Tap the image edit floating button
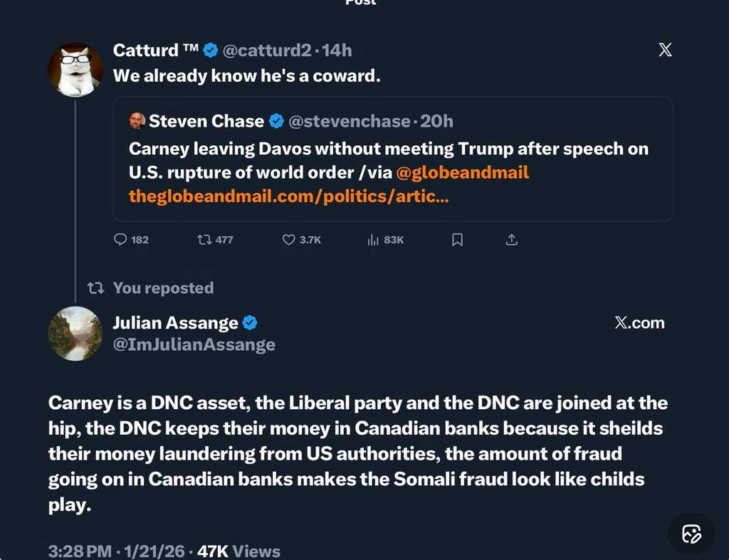Viewport: 729px width, 560px height. pyautogui.click(x=691, y=534)
